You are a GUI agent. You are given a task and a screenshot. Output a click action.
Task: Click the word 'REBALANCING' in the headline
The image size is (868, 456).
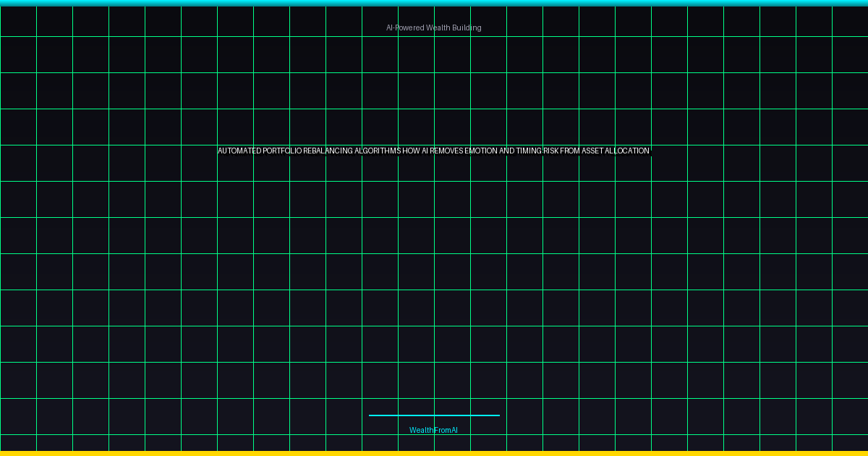pos(328,151)
